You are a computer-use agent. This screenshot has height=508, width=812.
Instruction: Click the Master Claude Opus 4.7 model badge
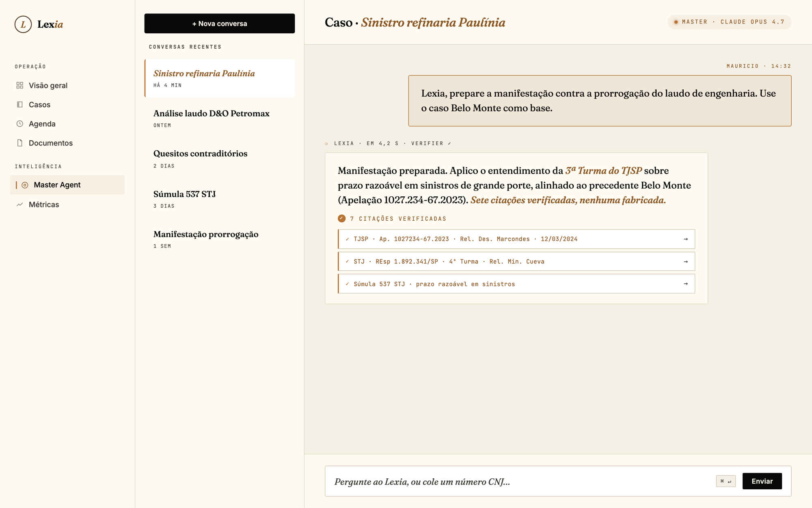[x=729, y=22]
